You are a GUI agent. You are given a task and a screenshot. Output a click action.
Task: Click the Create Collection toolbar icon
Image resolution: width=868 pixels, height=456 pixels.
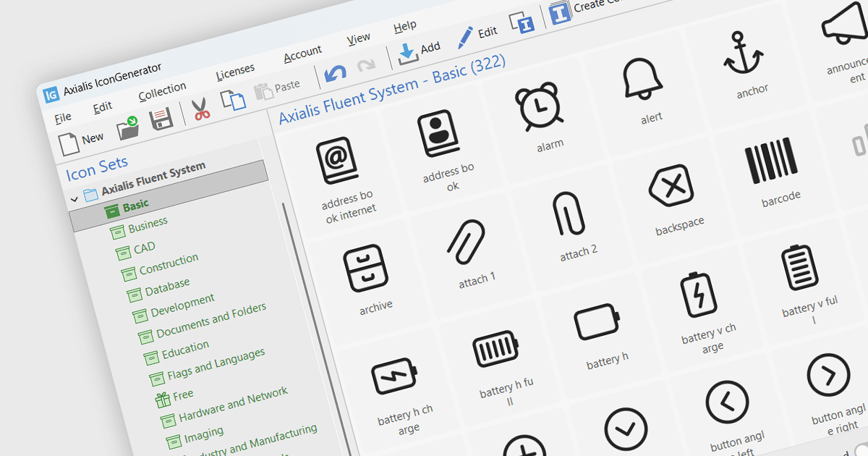(561, 12)
